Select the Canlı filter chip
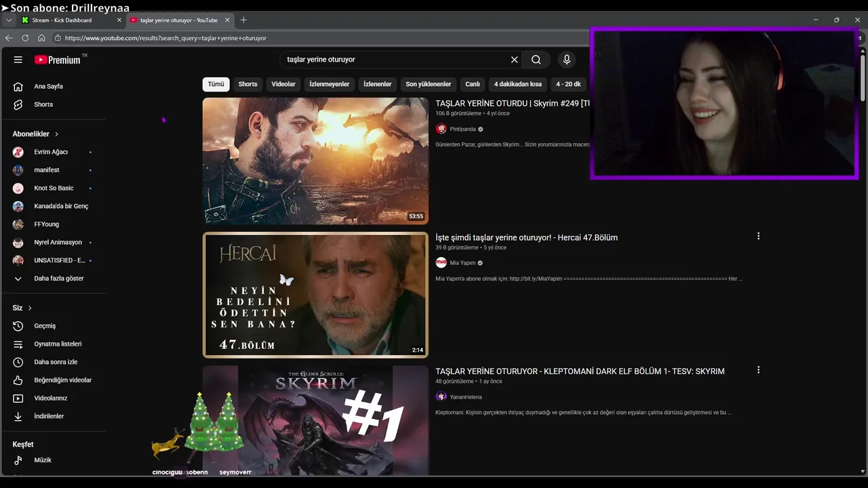 click(473, 84)
